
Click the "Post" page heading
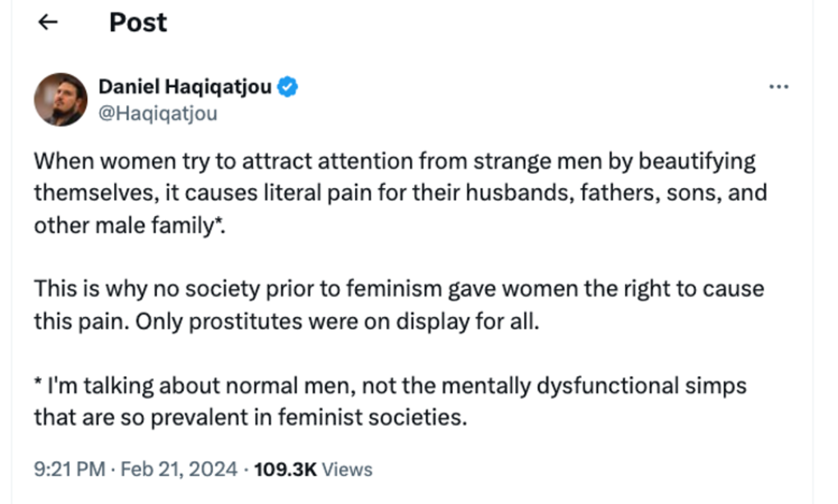[137, 22]
